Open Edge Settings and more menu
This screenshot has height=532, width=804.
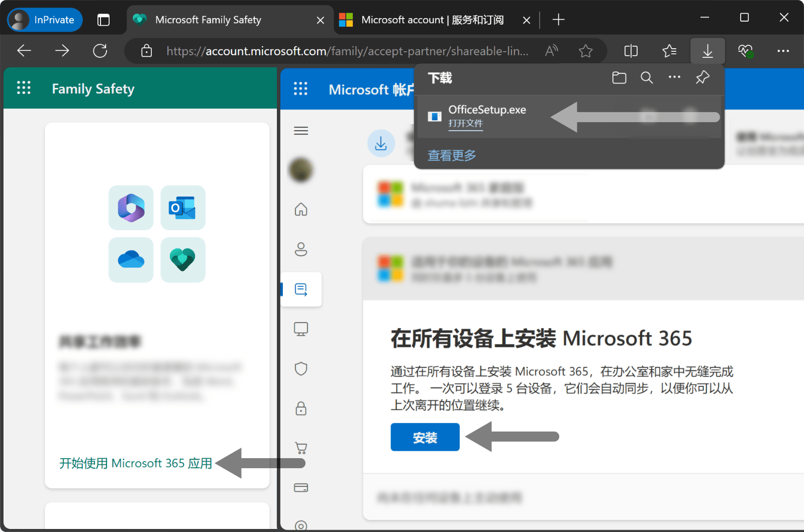tap(783, 51)
